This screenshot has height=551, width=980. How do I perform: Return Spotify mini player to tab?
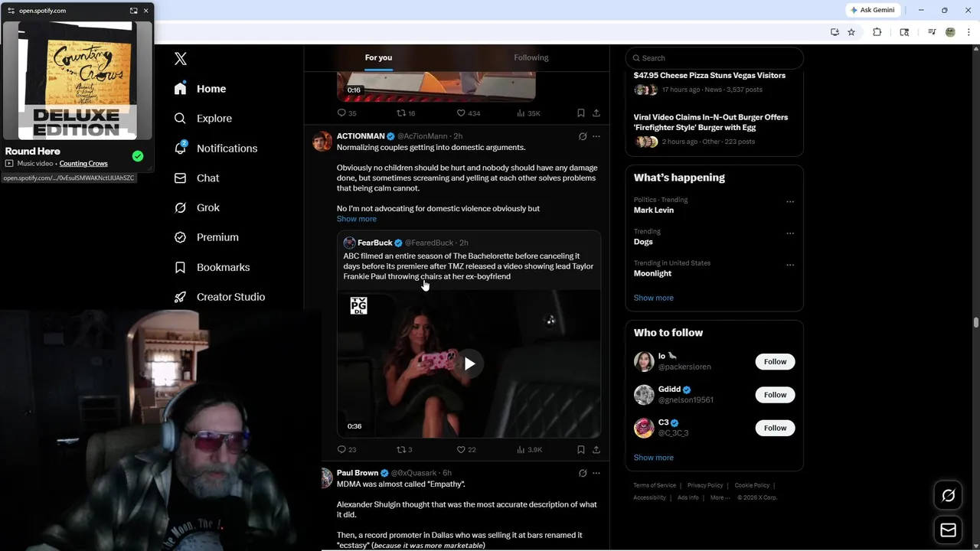[x=133, y=11]
